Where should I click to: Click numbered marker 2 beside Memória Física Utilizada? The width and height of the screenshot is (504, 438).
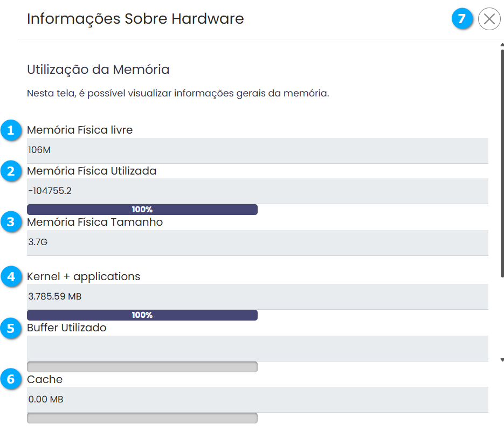click(11, 171)
